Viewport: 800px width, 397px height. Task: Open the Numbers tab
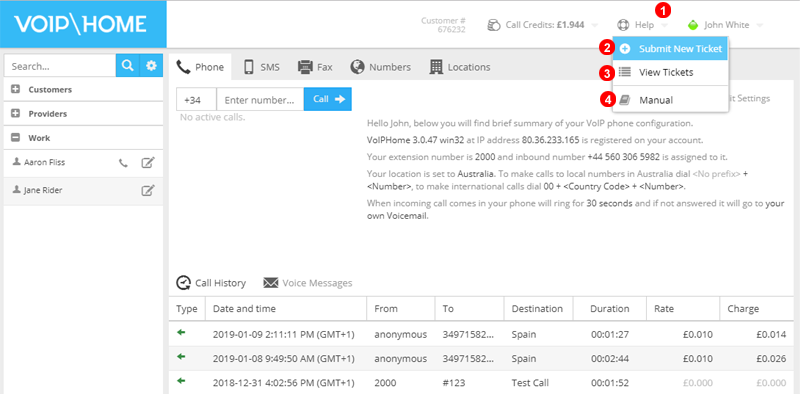(x=381, y=67)
